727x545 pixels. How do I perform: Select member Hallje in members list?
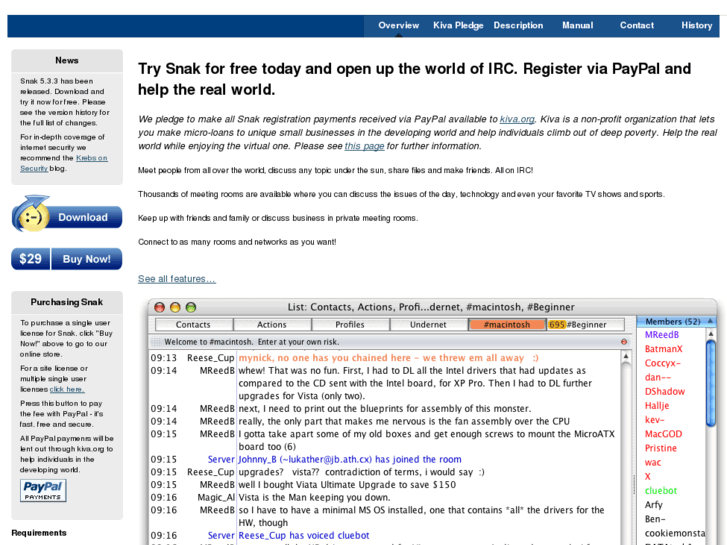[x=657, y=406]
